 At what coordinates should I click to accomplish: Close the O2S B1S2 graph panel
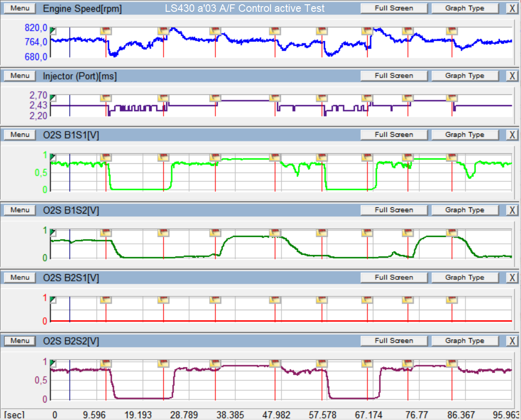point(512,210)
